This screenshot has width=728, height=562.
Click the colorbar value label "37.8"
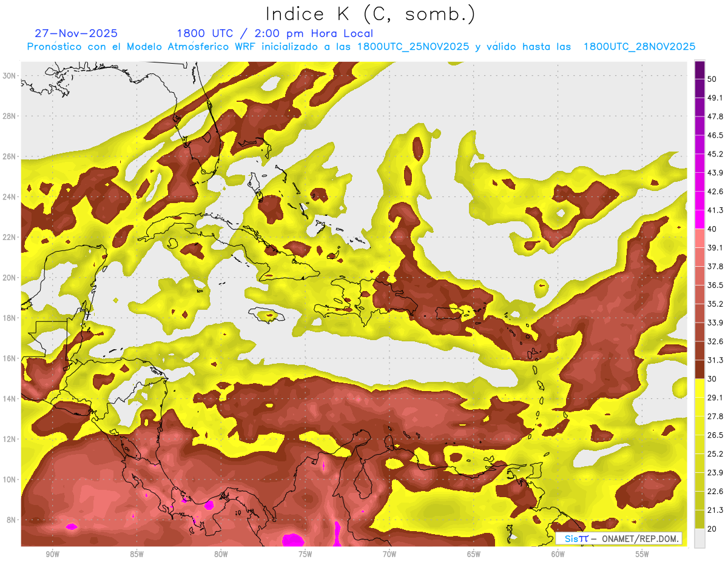pos(715,266)
